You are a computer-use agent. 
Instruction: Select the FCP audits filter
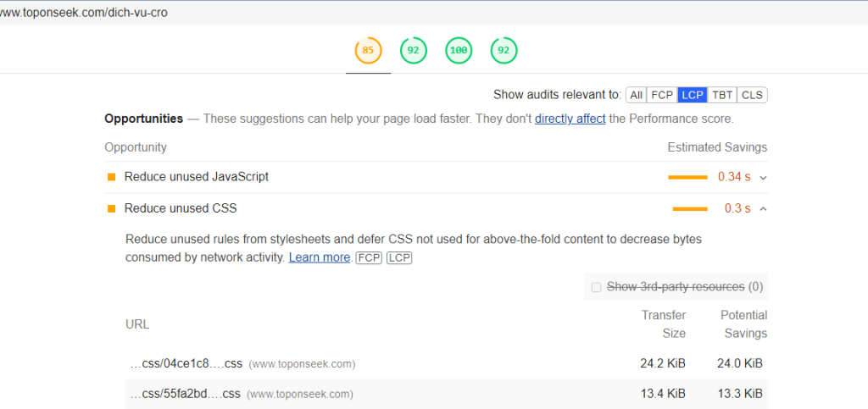pos(662,95)
